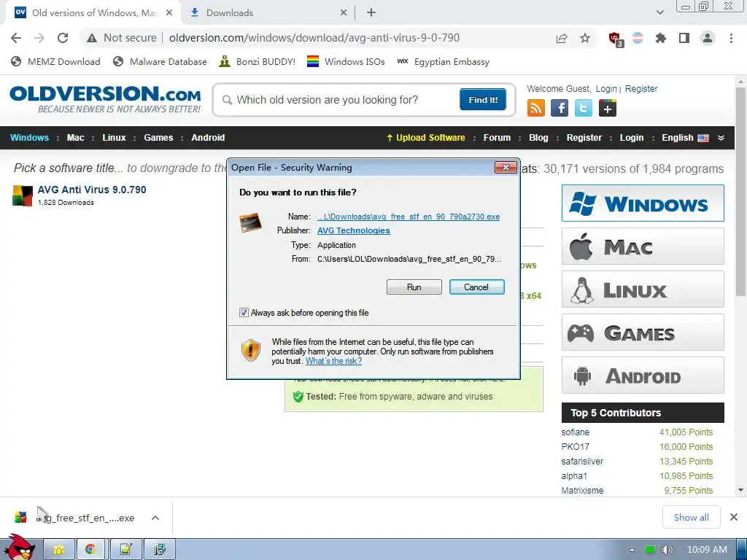Select the Games platform banner
Screen dimensions: 747x560
click(643, 332)
